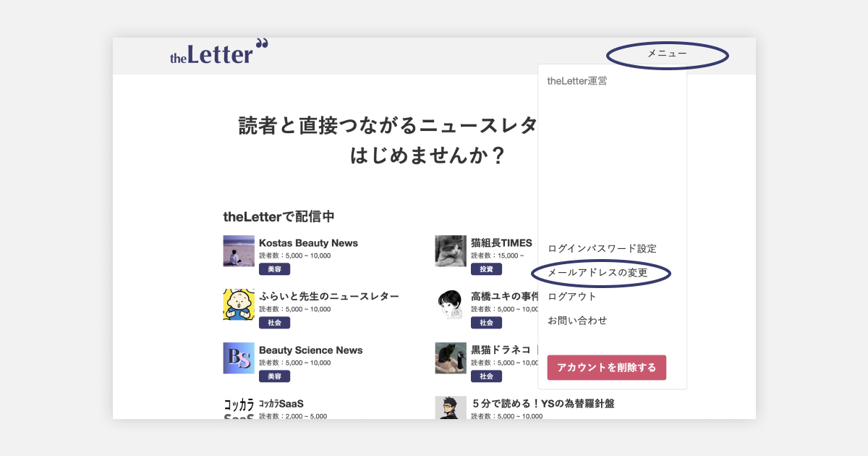Click 読者数：5,000 ~ 10,000 under ふらいと先生のニュースレター

tap(295, 309)
